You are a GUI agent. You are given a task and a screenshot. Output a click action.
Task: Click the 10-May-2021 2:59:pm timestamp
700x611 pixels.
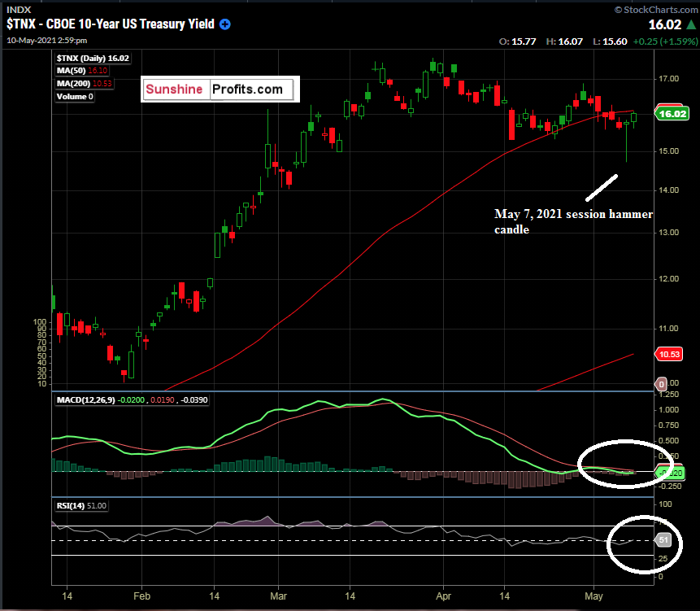[47, 40]
